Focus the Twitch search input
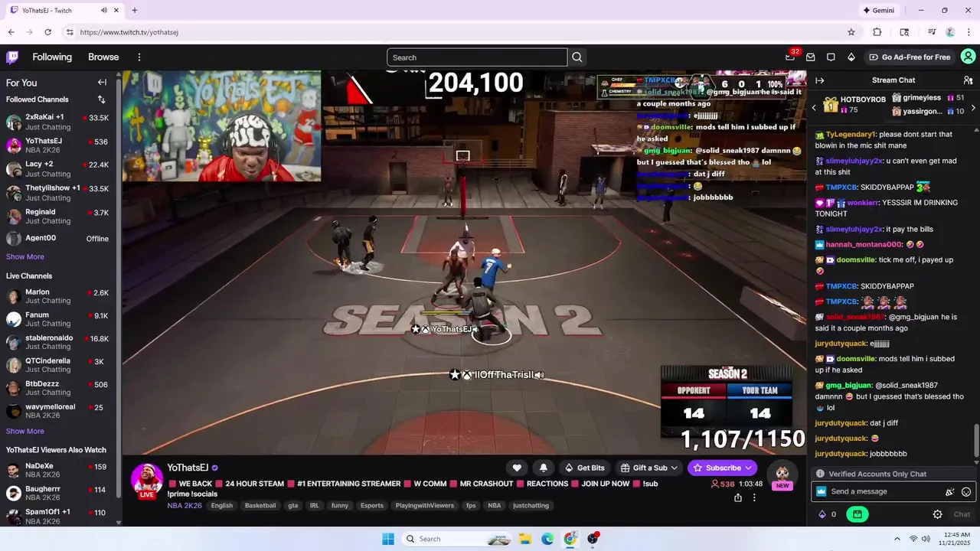Screen dimensions: 980x551 (x=477, y=57)
